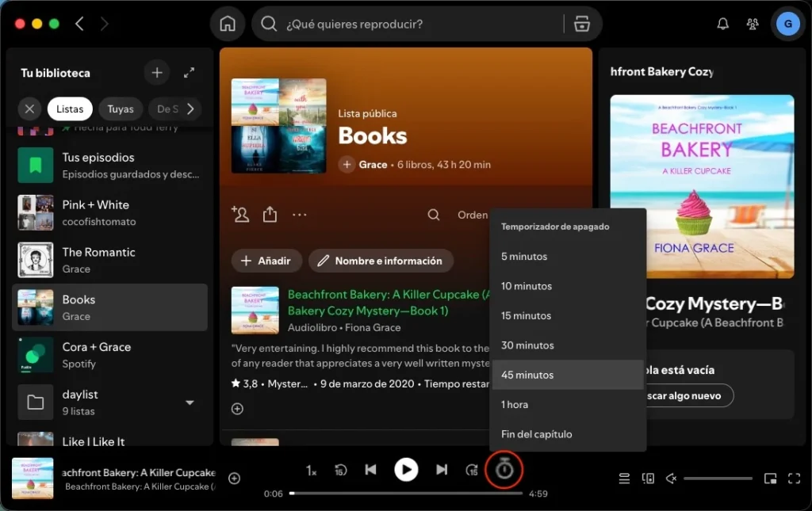Open The Romantic playlist

coord(109,260)
